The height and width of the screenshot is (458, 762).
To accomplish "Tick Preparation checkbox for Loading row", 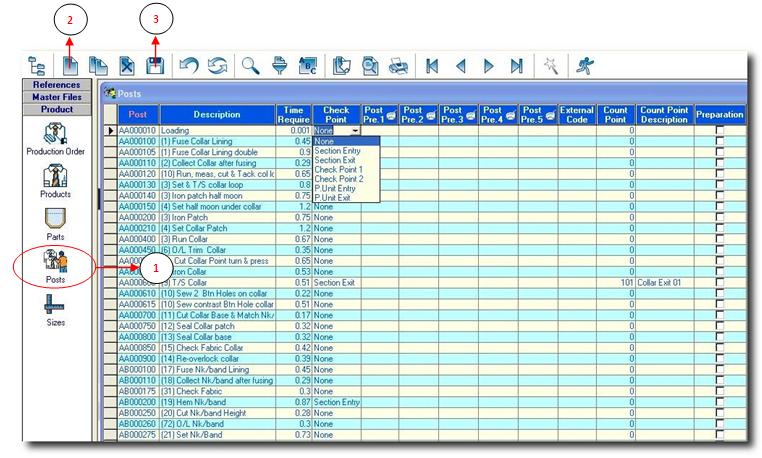I will [720, 131].
